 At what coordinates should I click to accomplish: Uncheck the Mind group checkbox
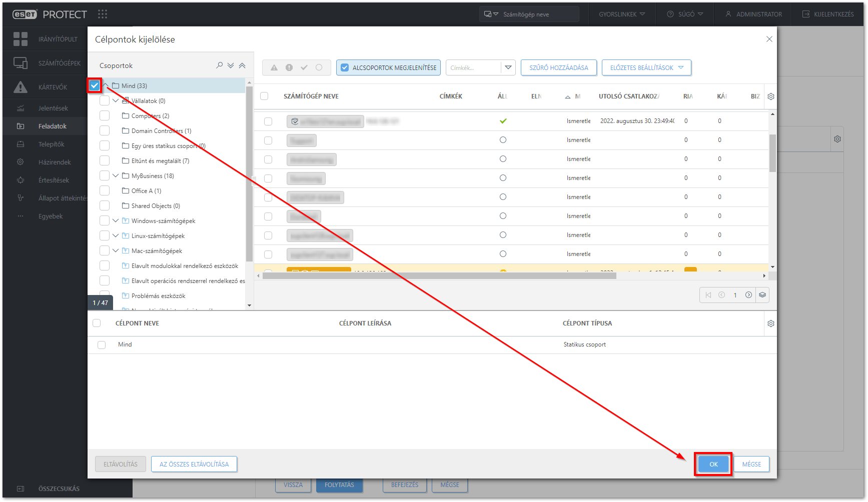click(95, 85)
